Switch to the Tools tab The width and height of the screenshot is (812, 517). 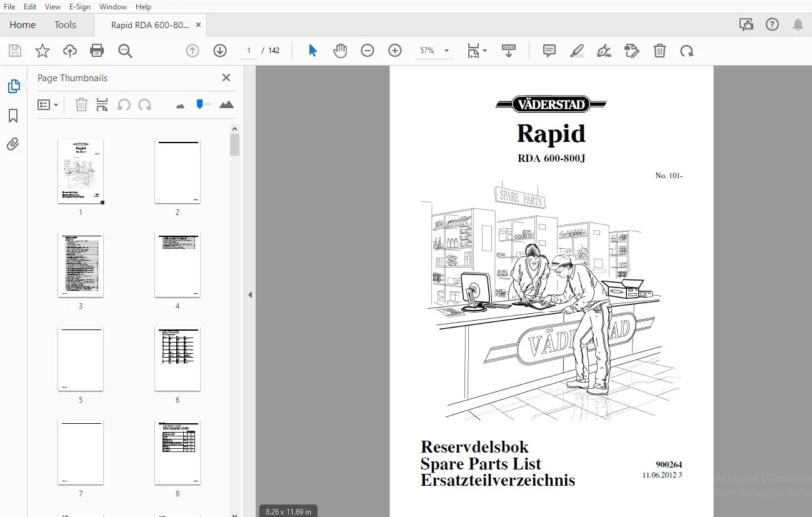[x=65, y=25]
